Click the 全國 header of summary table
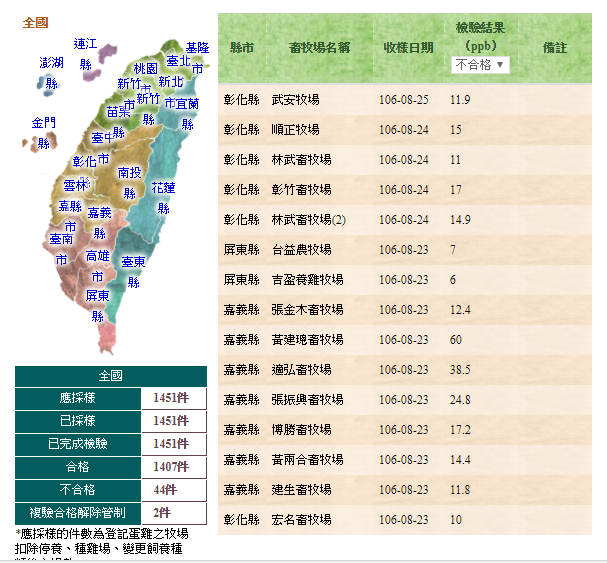607x563 pixels. point(111,376)
